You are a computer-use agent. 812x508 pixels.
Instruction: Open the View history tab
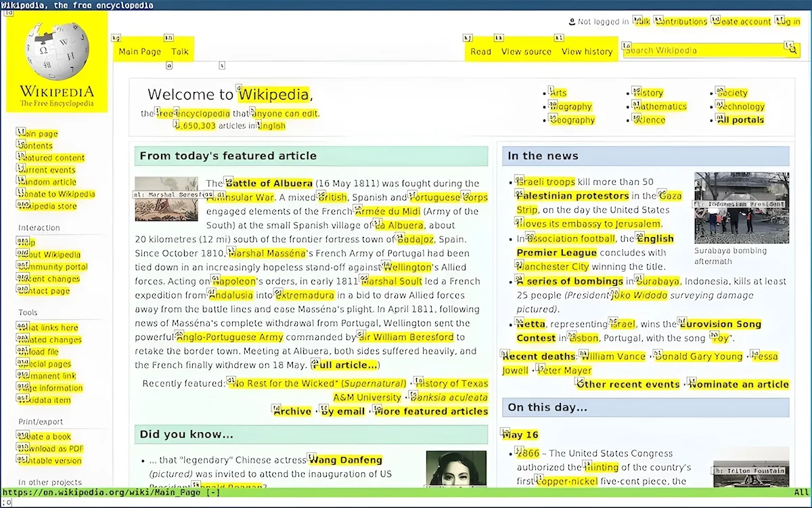(x=587, y=51)
